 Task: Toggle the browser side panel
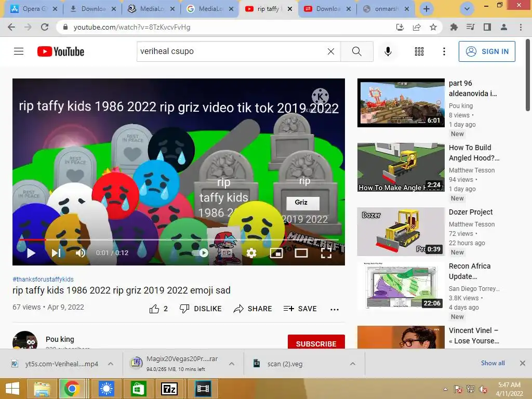point(487,27)
